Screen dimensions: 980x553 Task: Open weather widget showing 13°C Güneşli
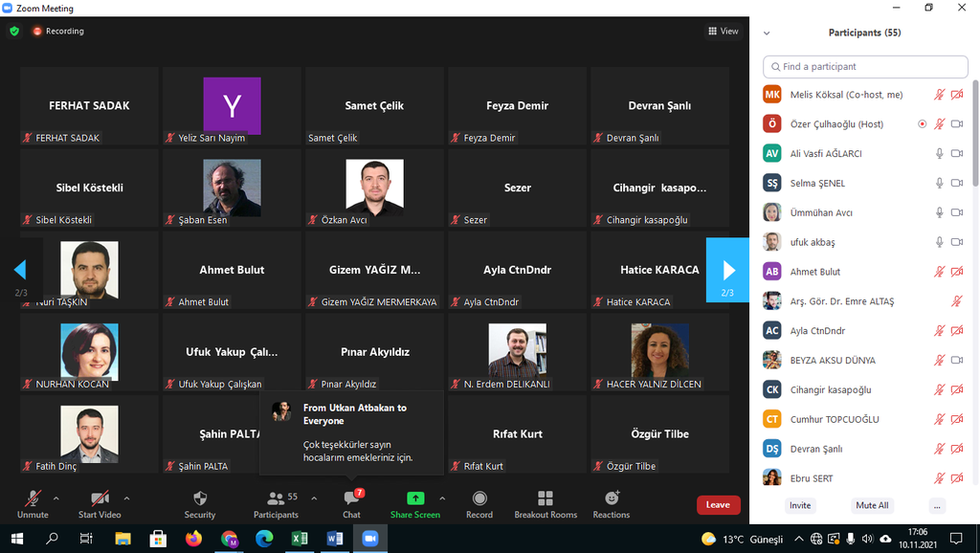pyautogui.click(x=743, y=539)
